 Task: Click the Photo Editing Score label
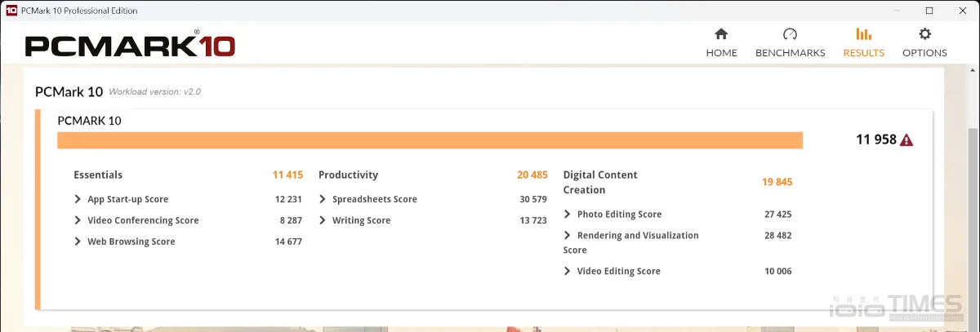coord(619,214)
